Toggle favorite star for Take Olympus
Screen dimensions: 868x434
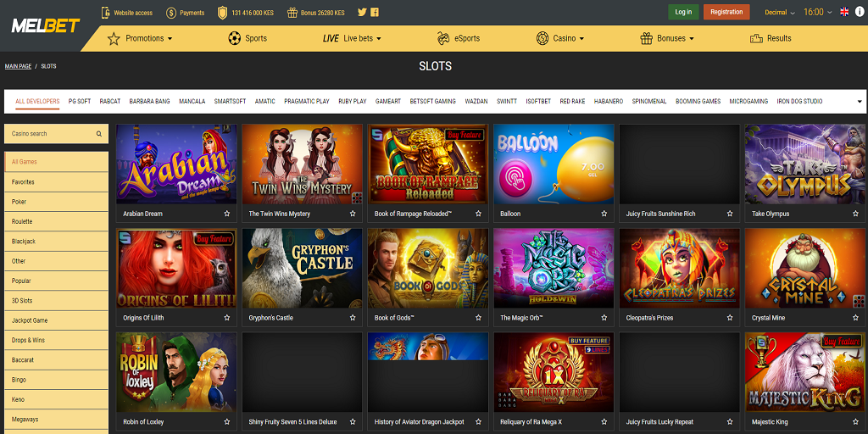(855, 214)
